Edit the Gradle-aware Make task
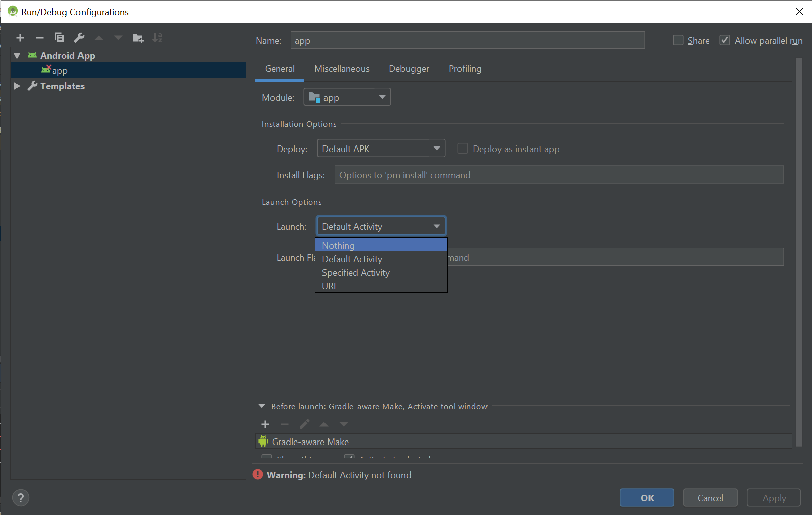 [304, 424]
